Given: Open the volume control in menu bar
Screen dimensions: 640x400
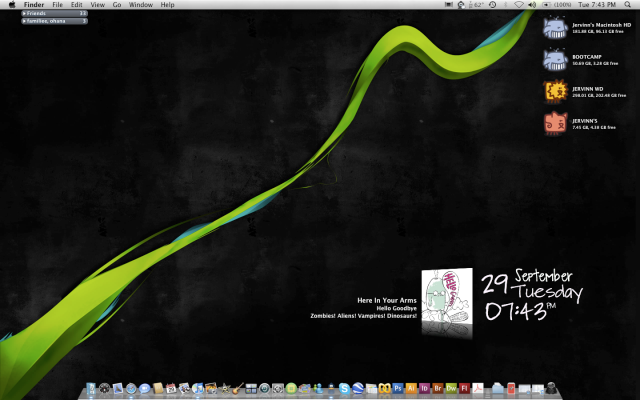Looking at the screenshot, I should (x=533, y=5).
